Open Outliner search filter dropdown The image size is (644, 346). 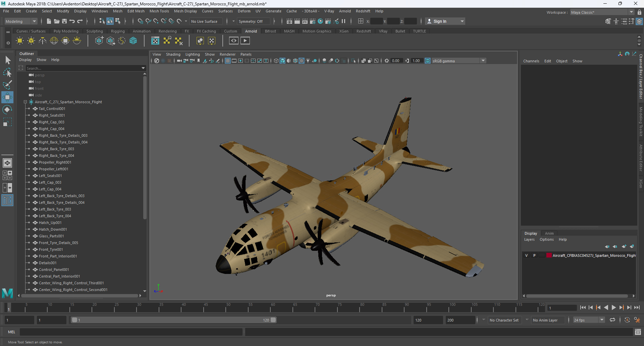144,68
